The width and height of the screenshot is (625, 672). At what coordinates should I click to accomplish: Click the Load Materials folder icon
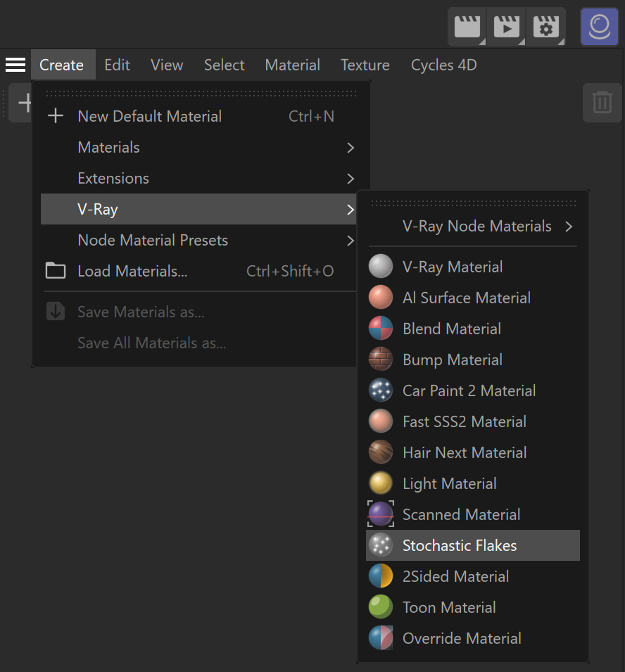click(56, 271)
